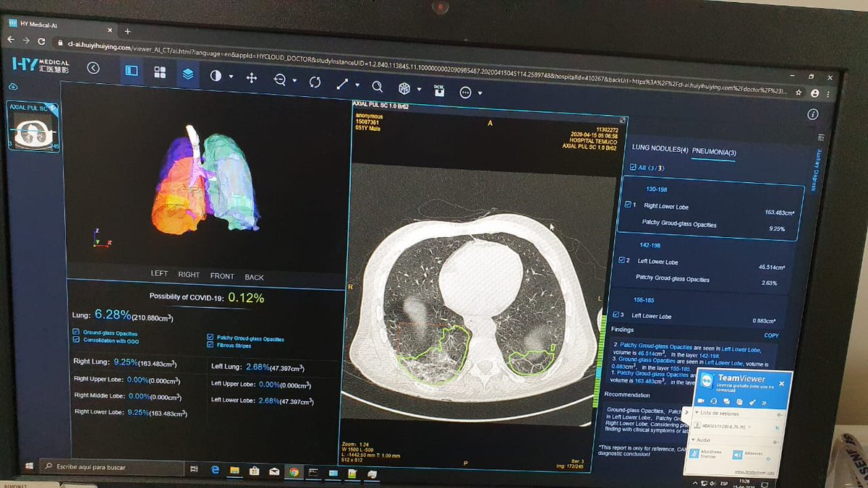Toggle Consolidation with GGO checkbox
868x488 pixels.
pyautogui.click(x=76, y=340)
